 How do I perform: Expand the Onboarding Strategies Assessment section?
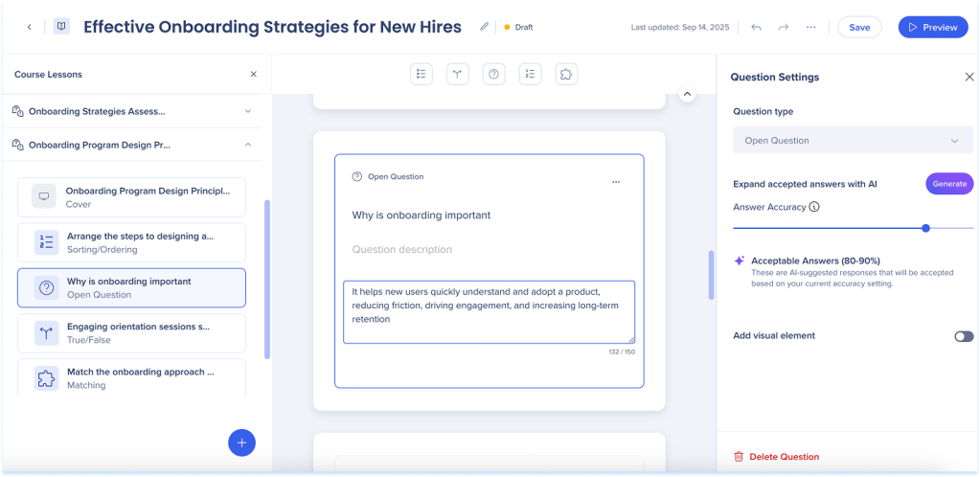[x=248, y=111]
